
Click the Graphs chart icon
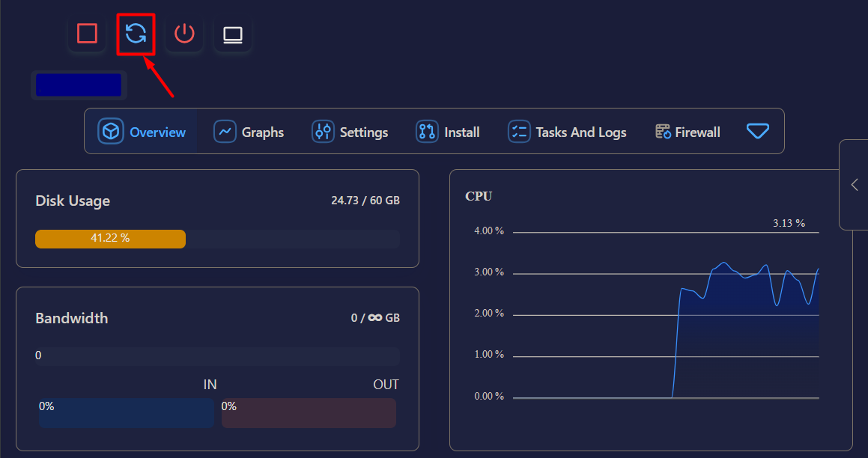226,131
